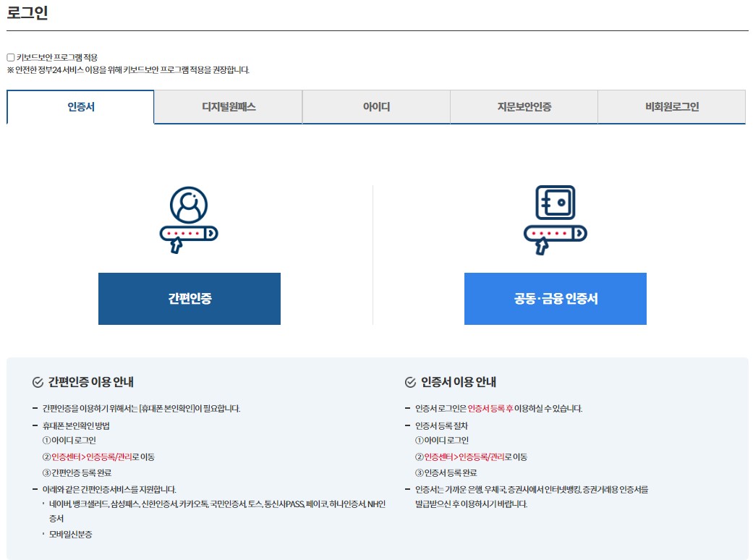Switch to the 디지털원패스 tab
The height and width of the screenshot is (560, 753).
[x=227, y=106]
